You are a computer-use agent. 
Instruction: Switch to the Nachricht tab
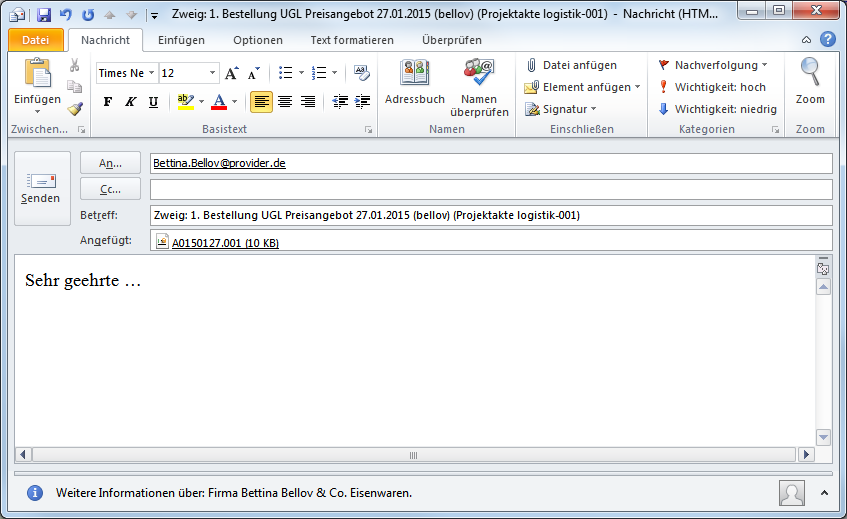pos(105,40)
